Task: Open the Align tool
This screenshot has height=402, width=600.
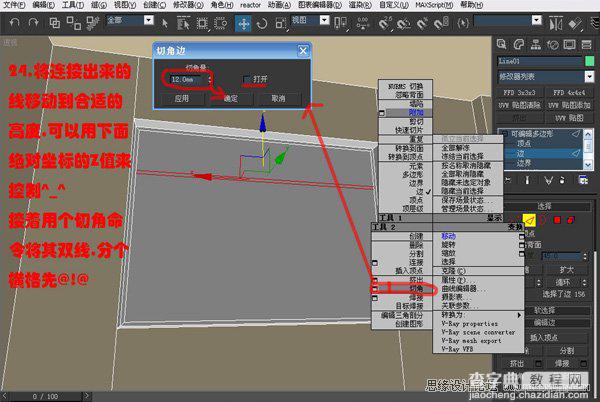Action: tap(574, 24)
